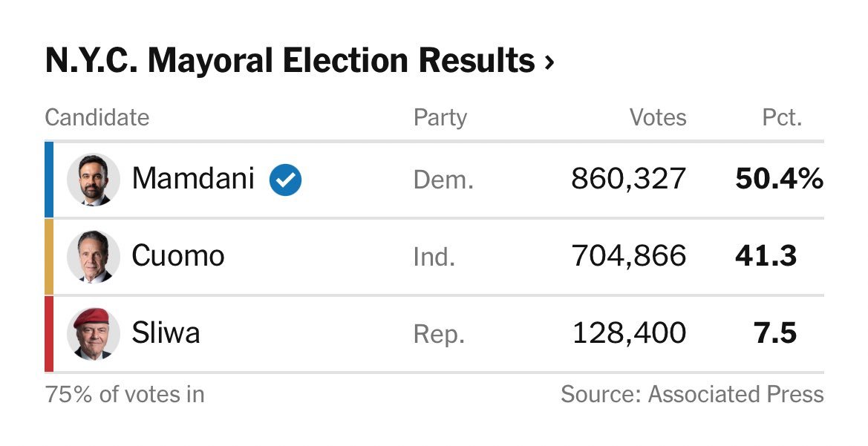Click the Votes column header
This screenshot has width=868, height=446.
pos(658,117)
